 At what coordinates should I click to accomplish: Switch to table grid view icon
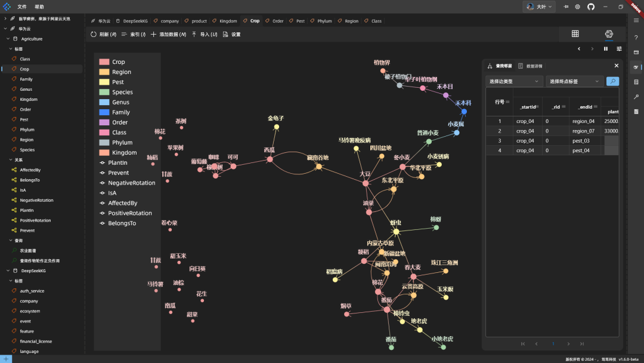pos(575,33)
